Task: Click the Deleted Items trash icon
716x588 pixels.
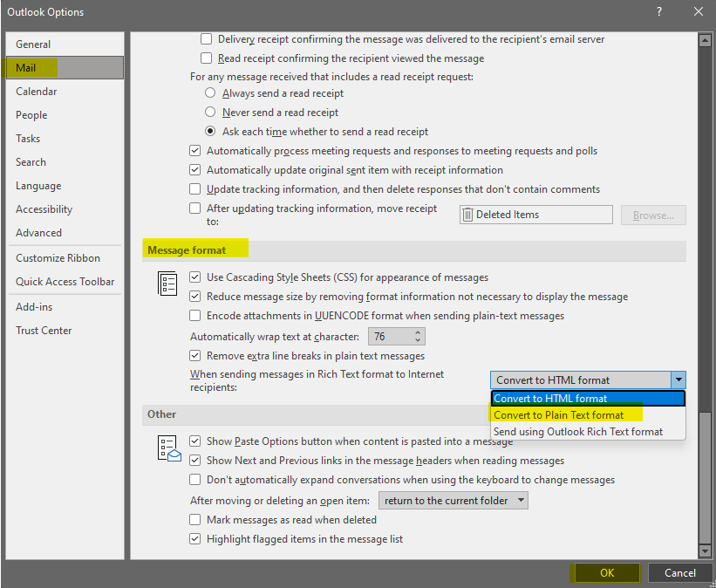Action: coord(467,215)
